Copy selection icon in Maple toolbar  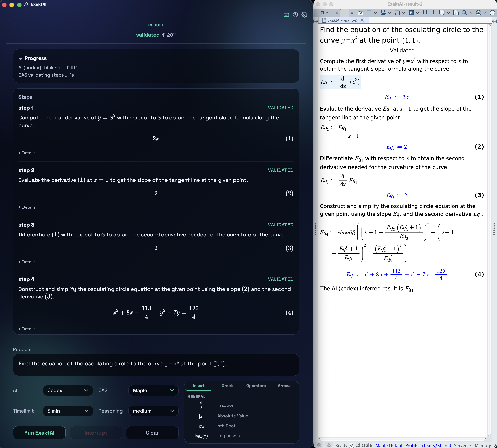click(x=442, y=13)
